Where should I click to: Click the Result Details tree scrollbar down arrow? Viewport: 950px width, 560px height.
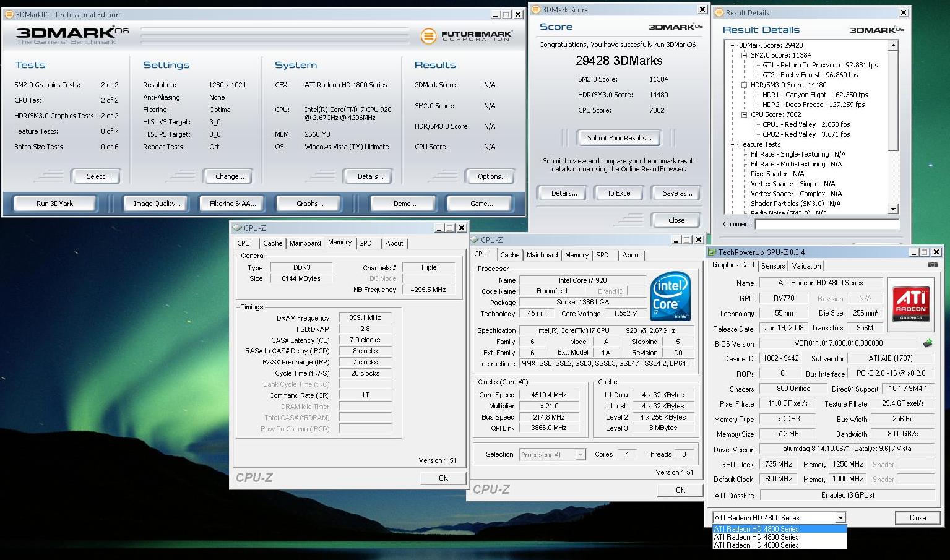point(893,209)
